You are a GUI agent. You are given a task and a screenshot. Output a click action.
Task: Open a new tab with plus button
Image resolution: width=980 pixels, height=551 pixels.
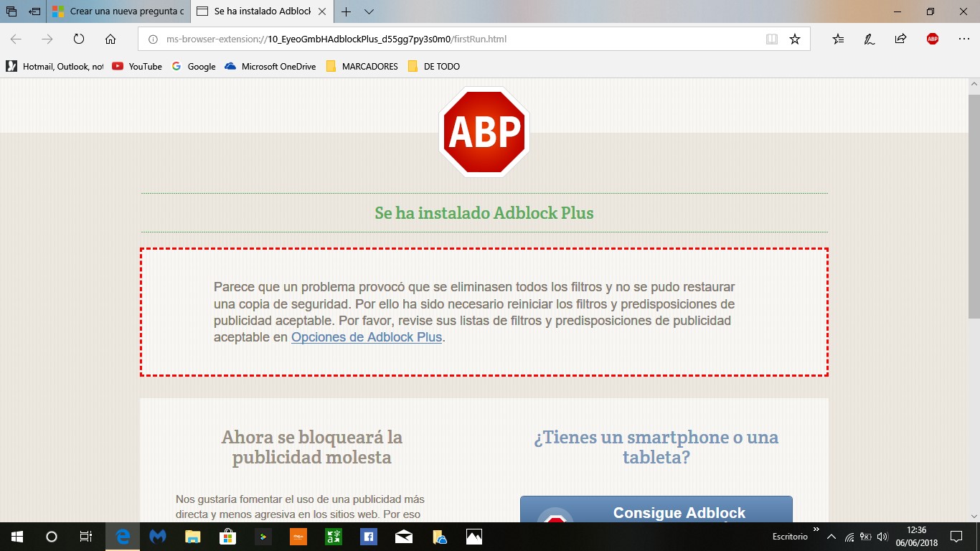click(347, 11)
